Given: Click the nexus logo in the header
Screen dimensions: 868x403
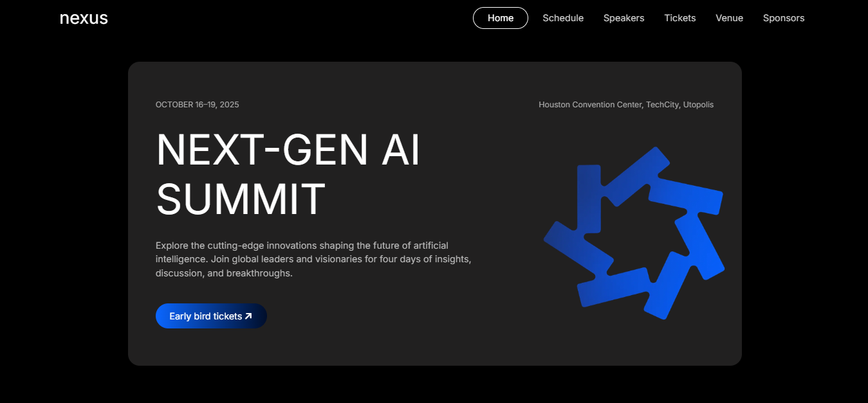Looking at the screenshot, I should point(84,18).
